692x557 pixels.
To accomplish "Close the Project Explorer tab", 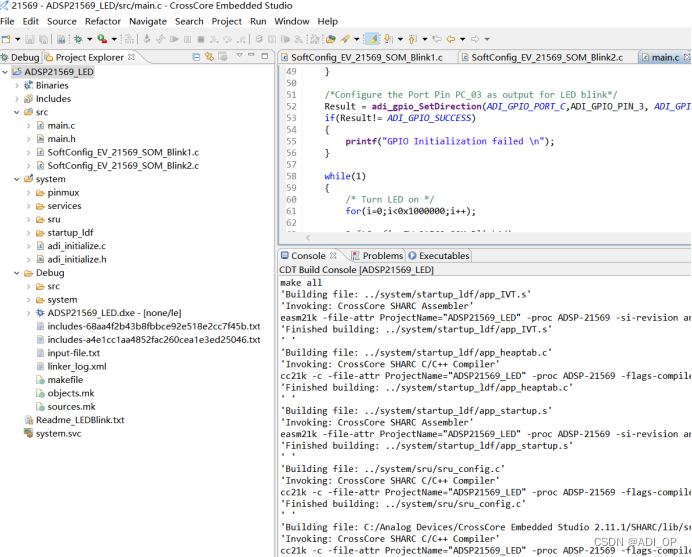I will click(x=132, y=57).
